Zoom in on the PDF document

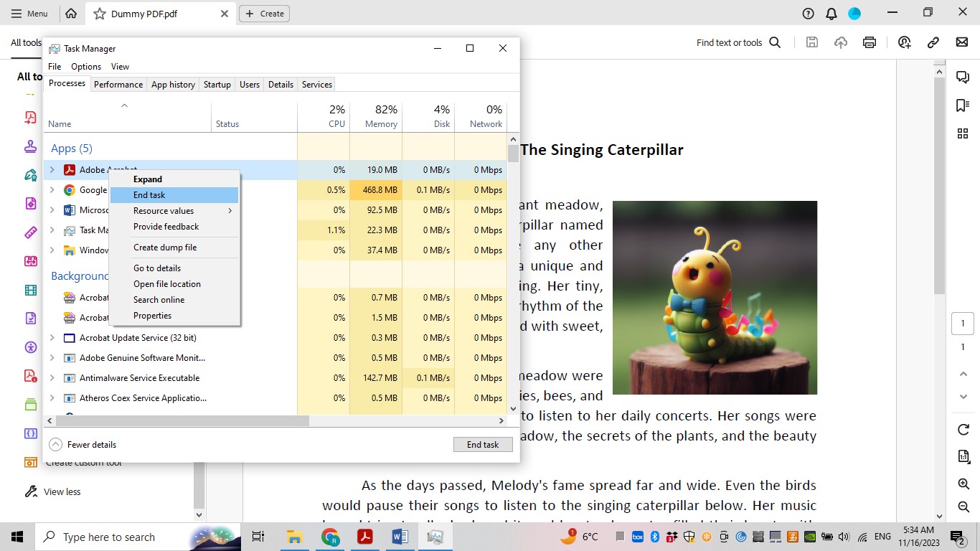point(963,484)
